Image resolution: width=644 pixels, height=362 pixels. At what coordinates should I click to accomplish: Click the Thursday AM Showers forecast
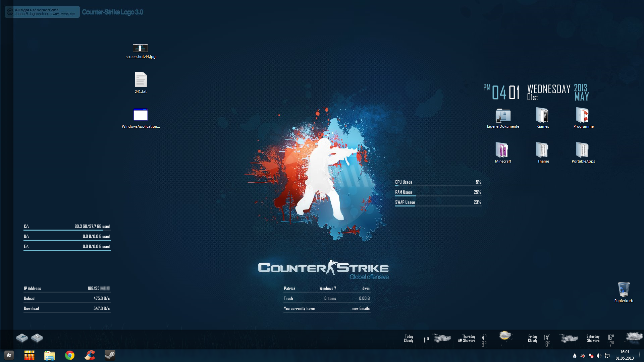[467, 339]
